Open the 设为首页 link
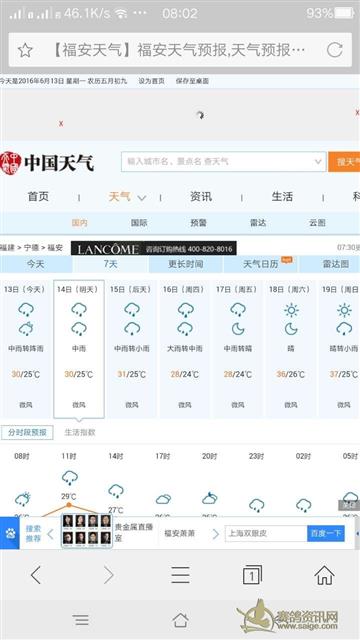The width and height of the screenshot is (360, 640). [x=151, y=81]
